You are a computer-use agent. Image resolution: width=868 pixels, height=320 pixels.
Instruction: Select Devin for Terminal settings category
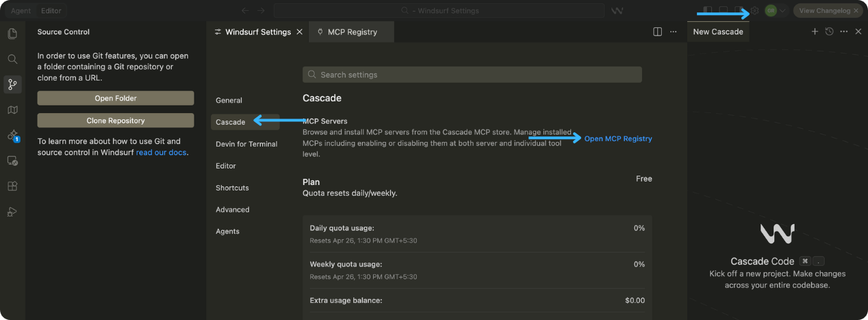(246, 144)
